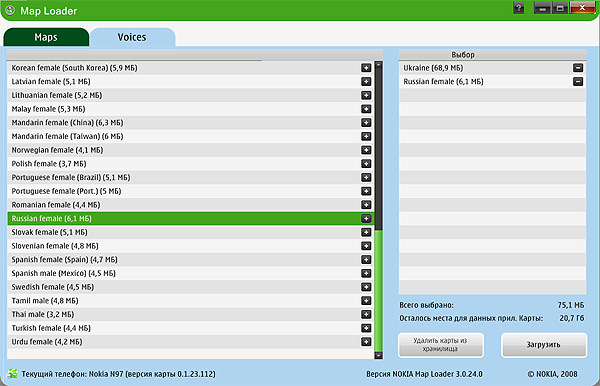The width and height of the screenshot is (600, 386).
Task: Select the Voices tab
Action: [x=132, y=37]
